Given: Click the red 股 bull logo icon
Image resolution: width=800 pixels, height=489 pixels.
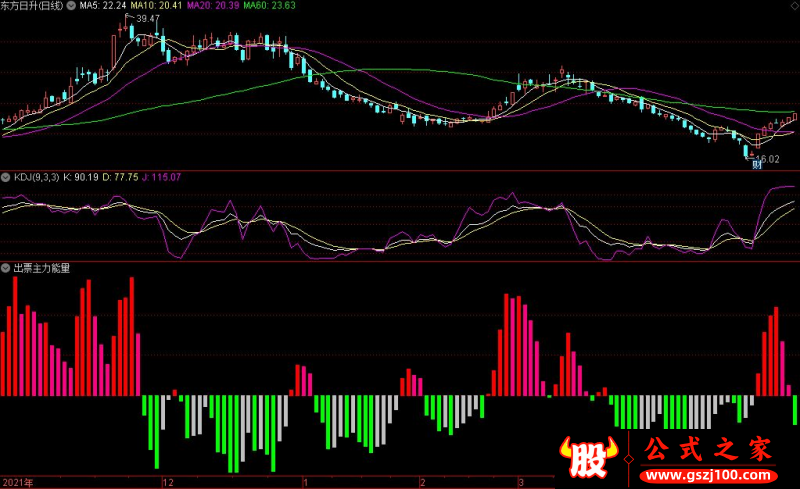Looking at the screenshot, I should pos(589,457).
